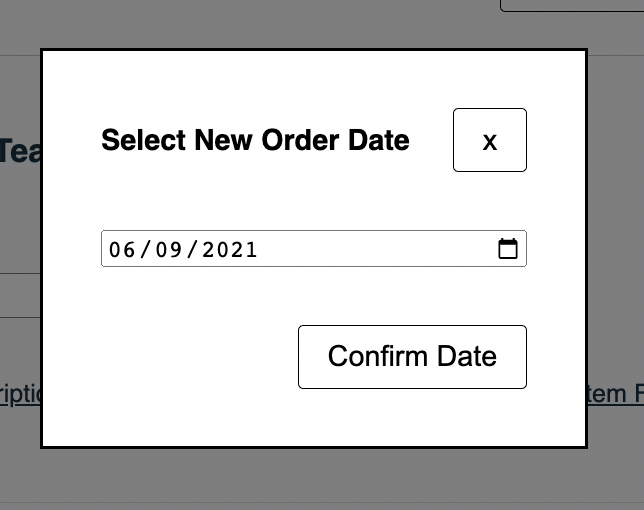The width and height of the screenshot is (644, 510).
Task: Confirm the selected order date
Action: click(x=412, y=357)
